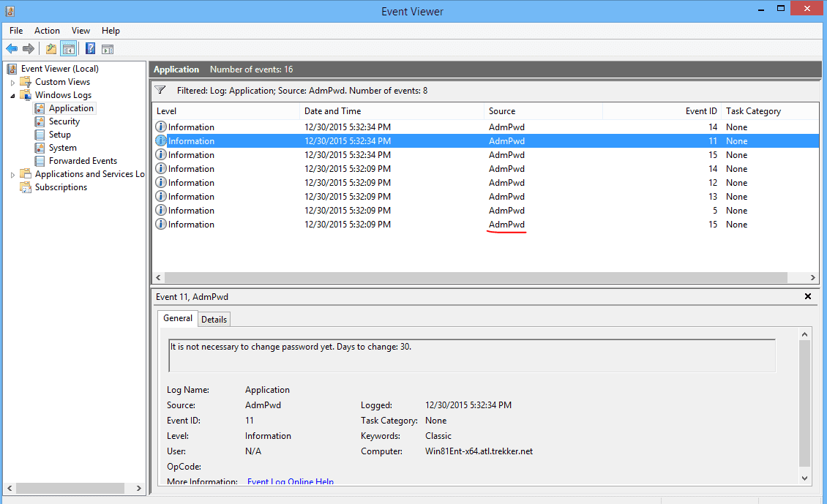Screen dimensions: 827x504
Task: Sort by the Source column header
Action: [543, 110]
